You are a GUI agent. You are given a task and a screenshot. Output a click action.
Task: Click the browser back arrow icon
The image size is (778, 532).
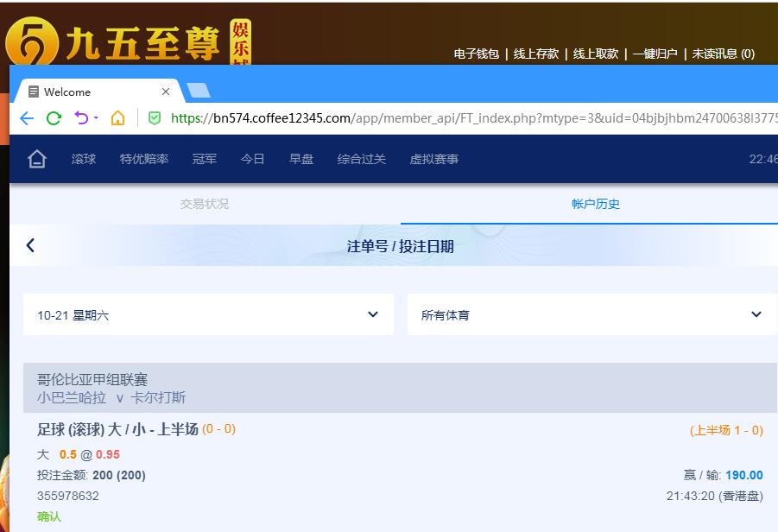point(27,118)
